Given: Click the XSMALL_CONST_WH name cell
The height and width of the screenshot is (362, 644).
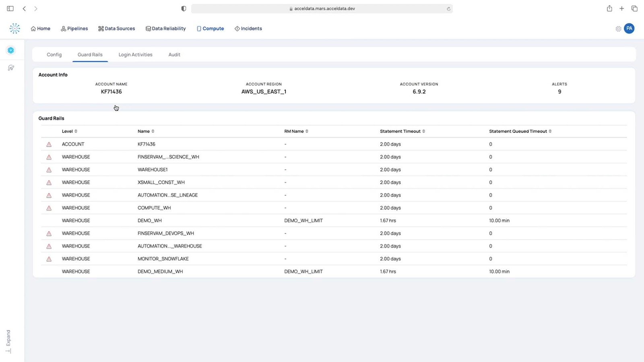Looking at the screenshot, I should (161, 183).
